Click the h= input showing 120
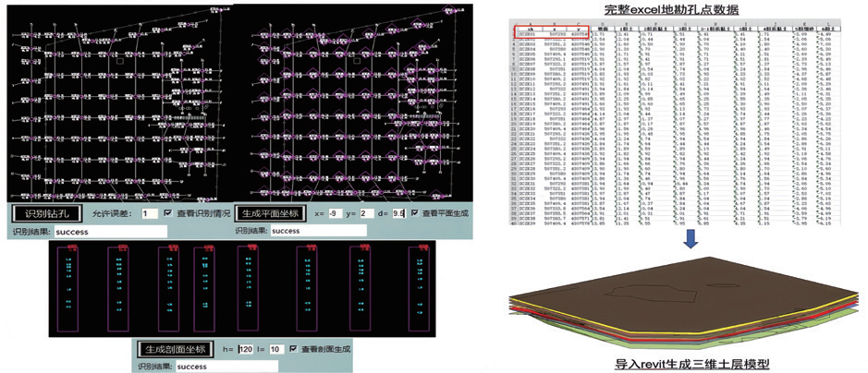 click(x=245, y=350)
